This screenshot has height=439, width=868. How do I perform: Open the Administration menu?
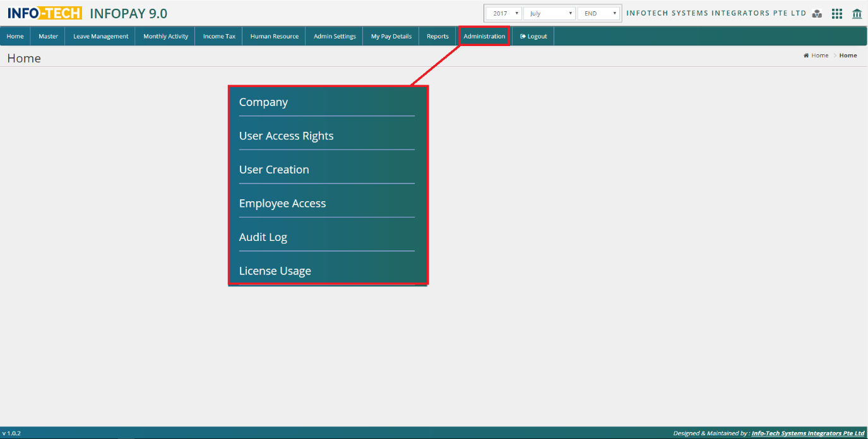click(484, 37)
